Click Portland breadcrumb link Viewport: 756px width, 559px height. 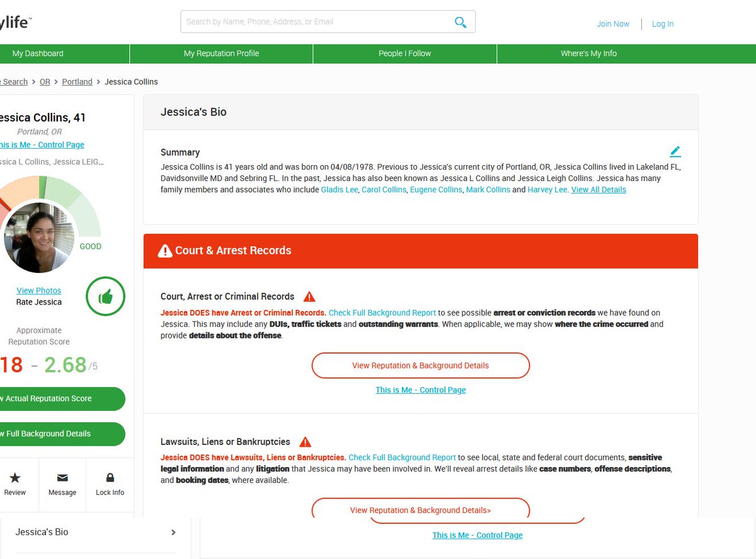pyautogui.click(x=77, y=82)
